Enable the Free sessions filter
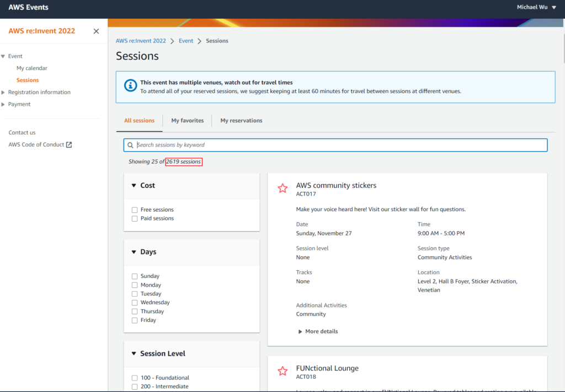The width and height of the screenshot is (565, 392). (x=135, y=210)
